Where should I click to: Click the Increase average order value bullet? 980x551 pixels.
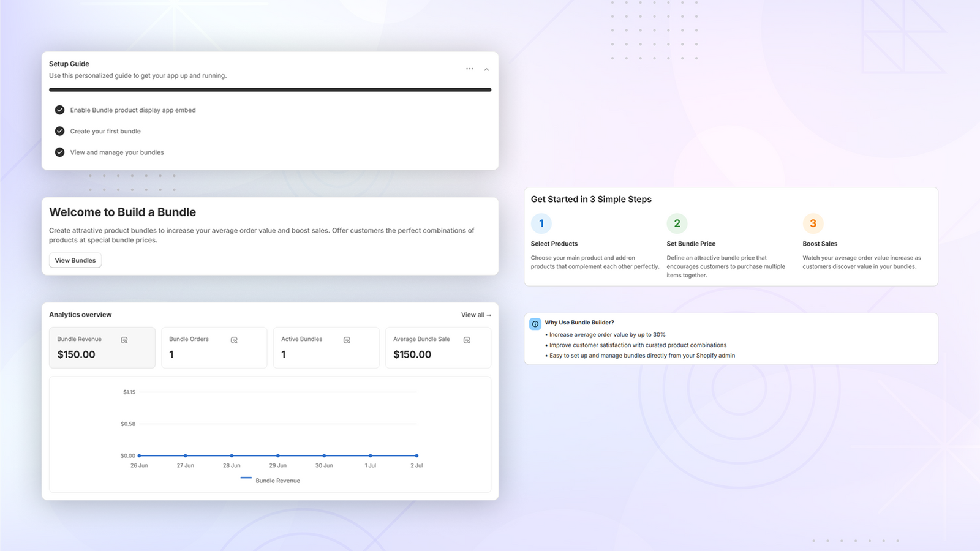(x=605, y=335)
